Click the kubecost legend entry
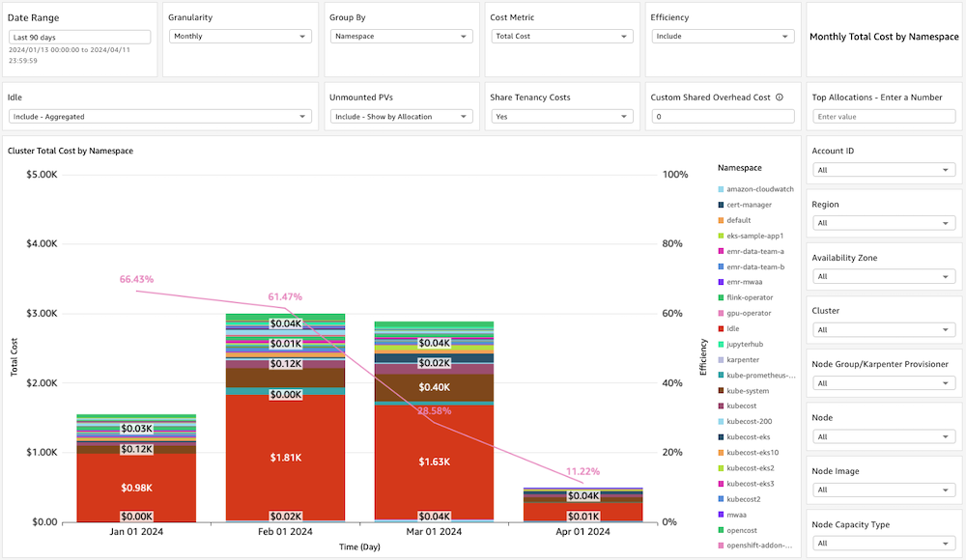Viewport: 966px width, 560px height. (737, 406)
